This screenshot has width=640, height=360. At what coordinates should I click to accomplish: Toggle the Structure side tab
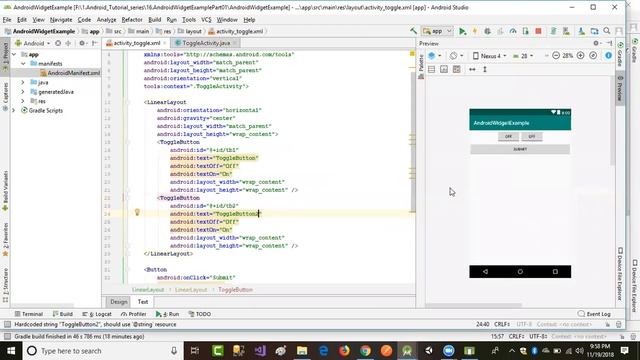tap(5, 284)
